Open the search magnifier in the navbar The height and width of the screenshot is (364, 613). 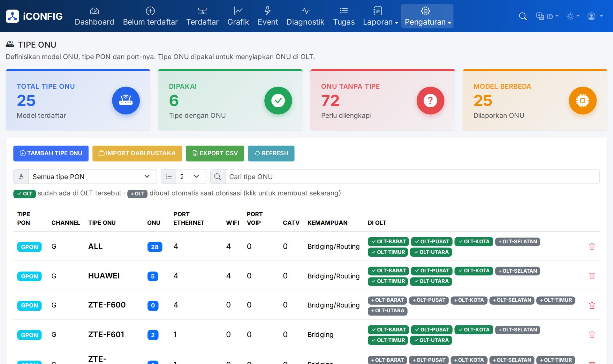(523, 16)
